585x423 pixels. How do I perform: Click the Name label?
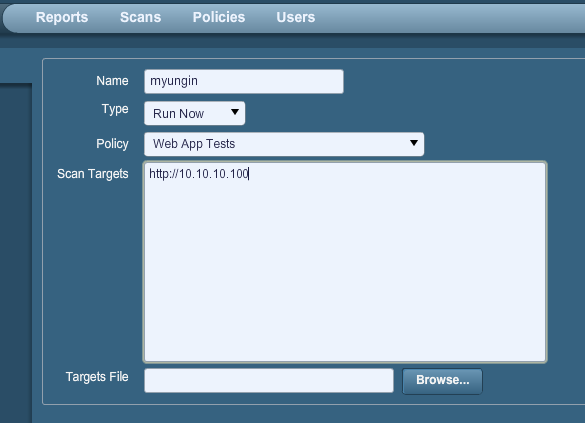tap(112, 81)
